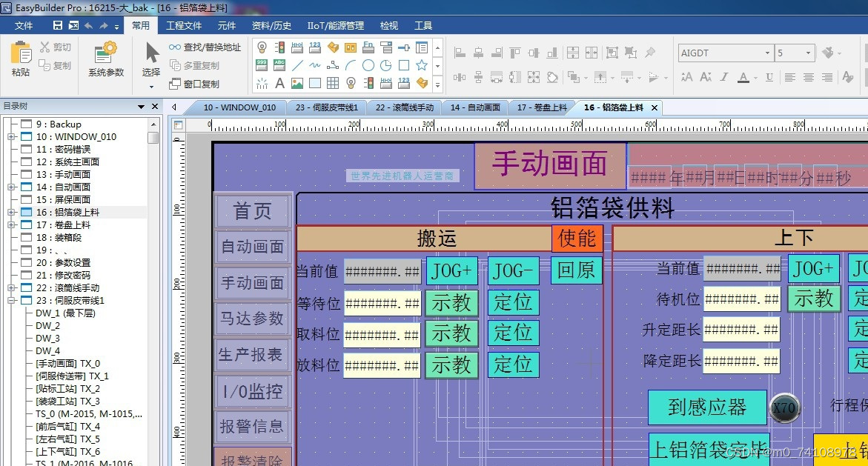This screenshot has width=868, height=466.
Task: Expand the 17 : 卷盘上料 tree node
Action: pos(11,224)
